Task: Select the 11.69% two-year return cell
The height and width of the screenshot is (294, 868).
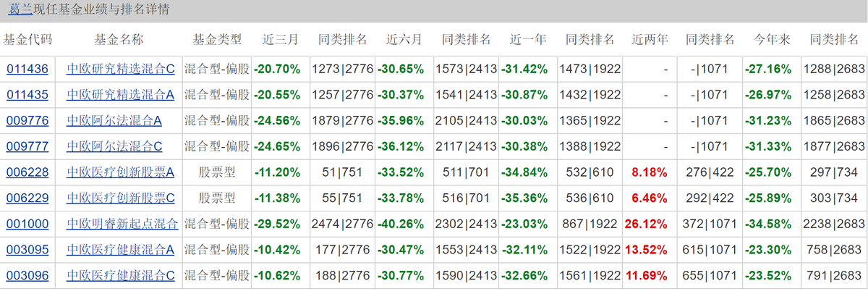Action: coord(650,276)
